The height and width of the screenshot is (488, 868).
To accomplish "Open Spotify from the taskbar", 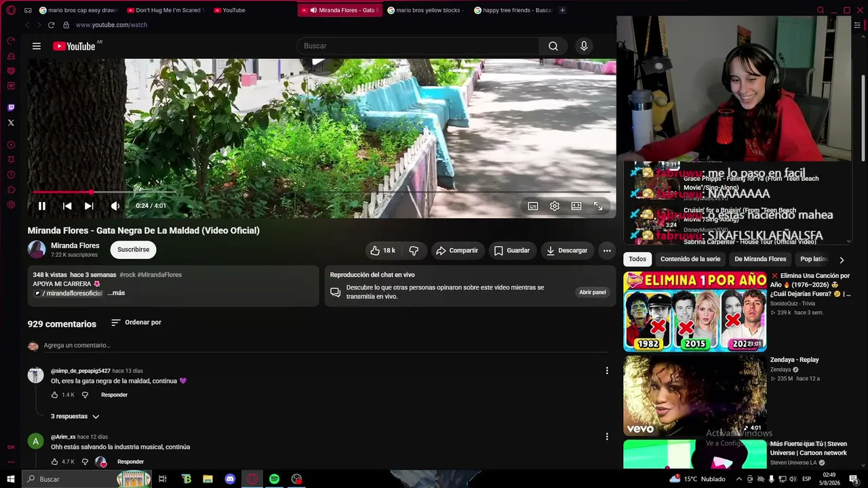I will pos(274,479).
